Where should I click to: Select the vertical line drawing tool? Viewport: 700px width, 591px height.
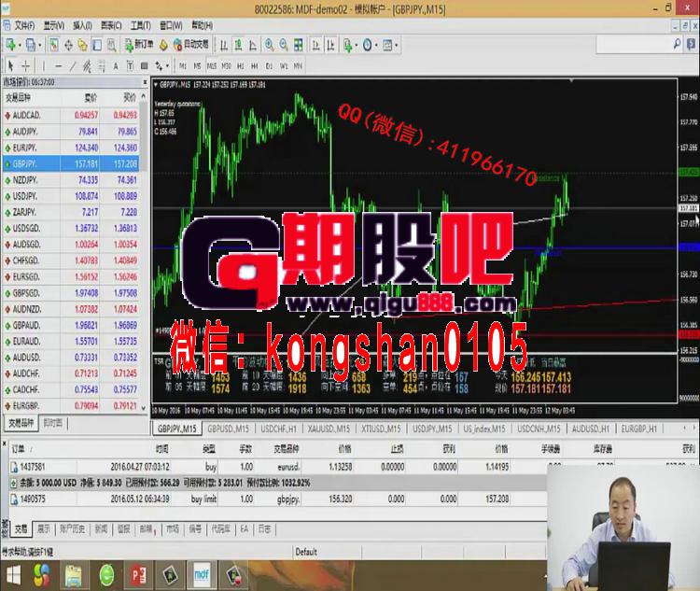43,66
